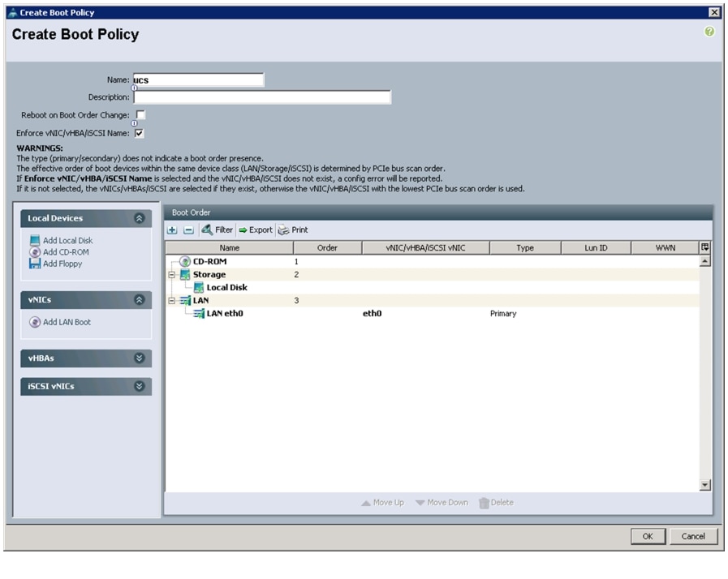Screen dimensions: 728x579
Task: Click the WWN column header
Action: pos(666,248)
